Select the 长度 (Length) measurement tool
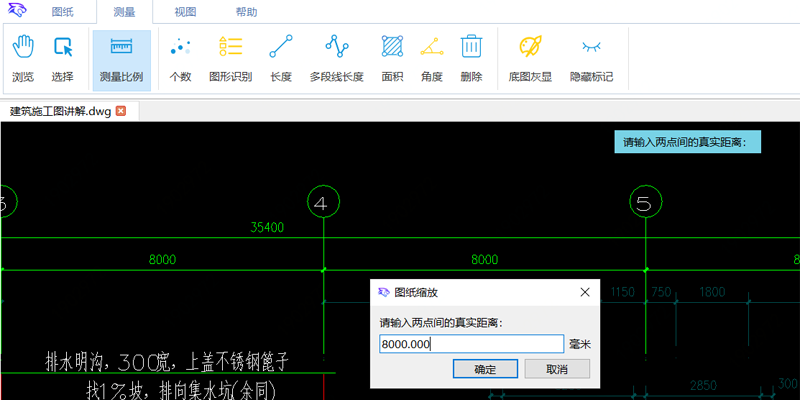Screen dimensions: 800x400 [x=281, y=58]
